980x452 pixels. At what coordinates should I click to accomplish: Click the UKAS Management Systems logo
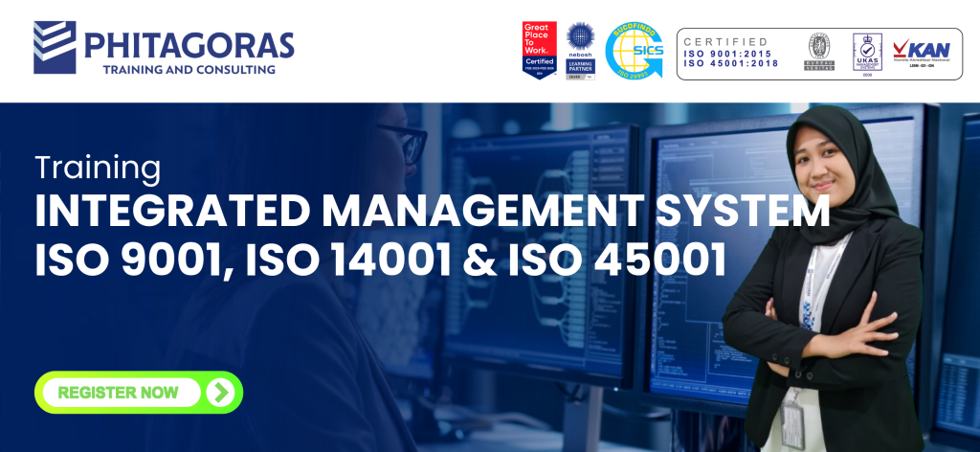[867, 54]
